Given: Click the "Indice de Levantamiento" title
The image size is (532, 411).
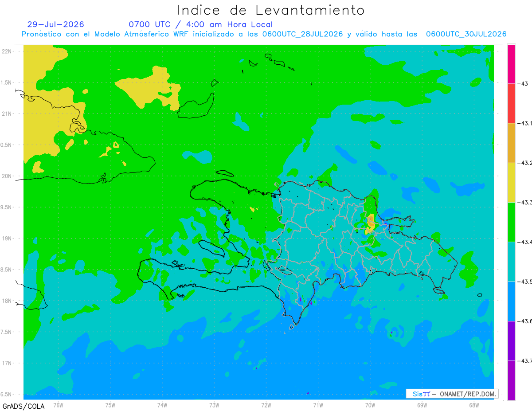Looking at the screenshot, I should [271, 10].
